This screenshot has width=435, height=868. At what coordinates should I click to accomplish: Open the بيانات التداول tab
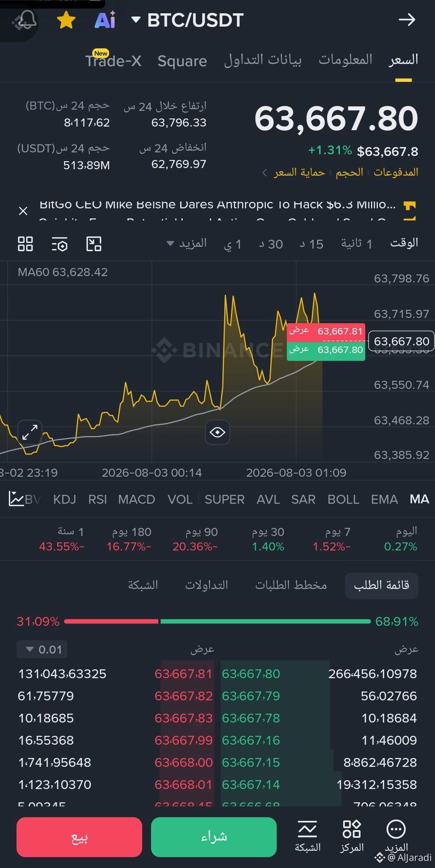[x=263, y=60]
